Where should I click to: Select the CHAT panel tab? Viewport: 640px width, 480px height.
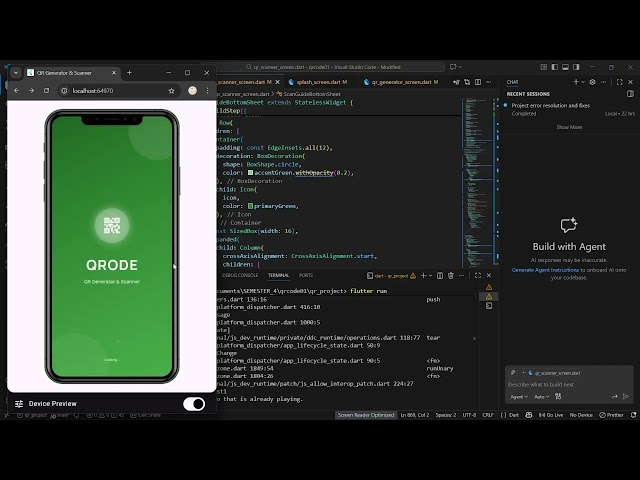[513, 82]
